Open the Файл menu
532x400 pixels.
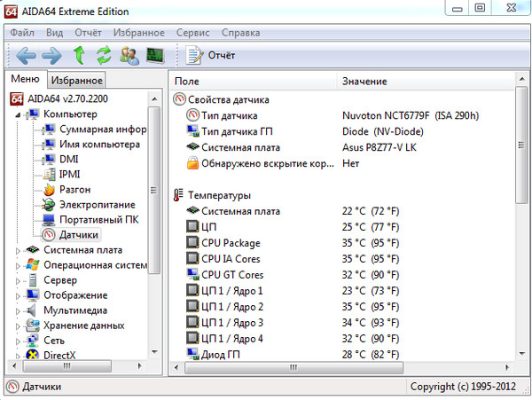pyautogui.click(x=22, y=32)
